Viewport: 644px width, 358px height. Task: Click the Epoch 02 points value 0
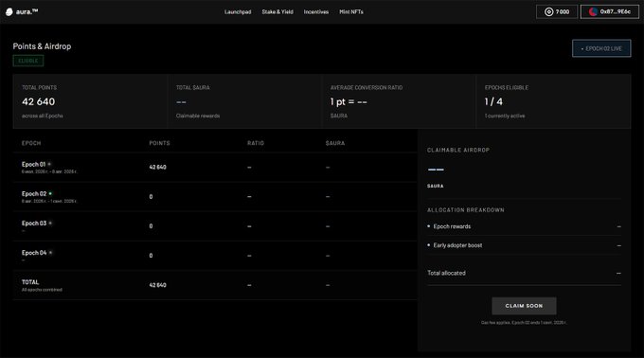pos(151,197)
